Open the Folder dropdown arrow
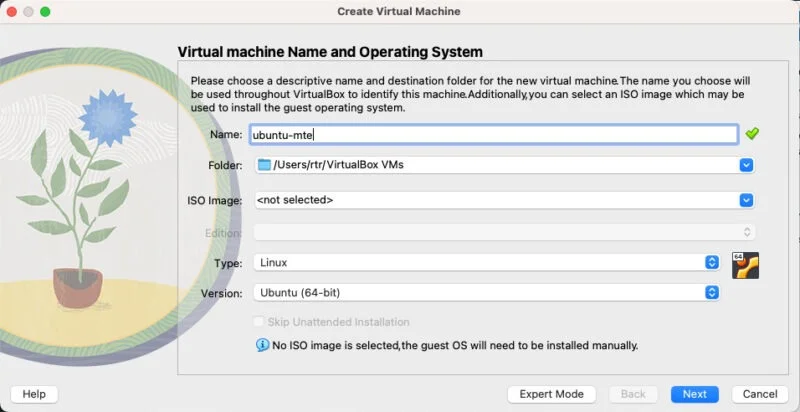 (746, 165)
